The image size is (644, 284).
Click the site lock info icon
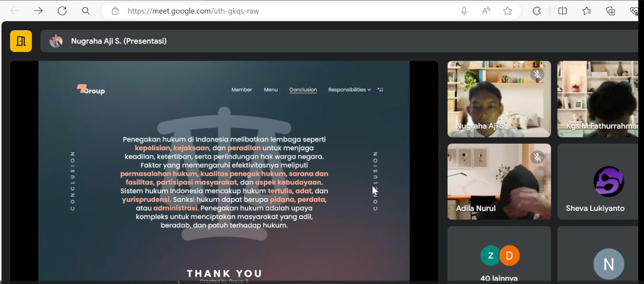[x=115, y=11]
